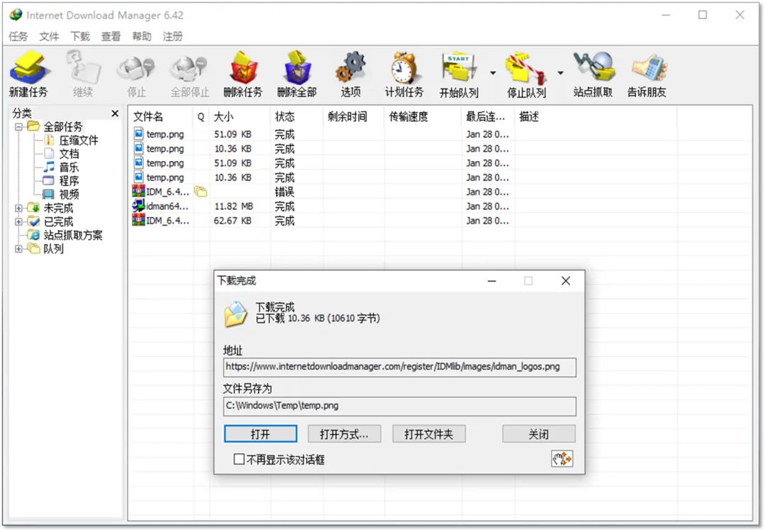Screen dimensions: 766x532
Task: Sort by the 传输速度 column header
Action: pyautogui.click(x=423, y=117)
